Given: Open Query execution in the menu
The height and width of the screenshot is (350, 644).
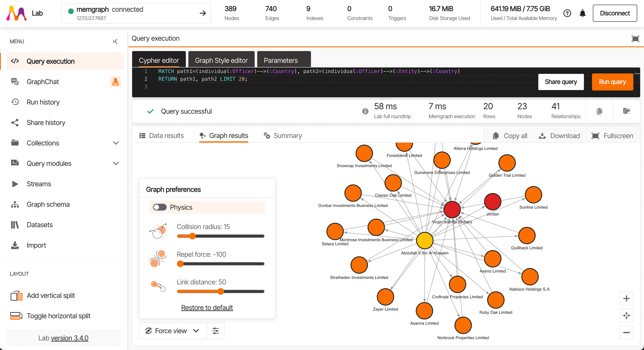Looking at the screenshot, I should (65, 61).
